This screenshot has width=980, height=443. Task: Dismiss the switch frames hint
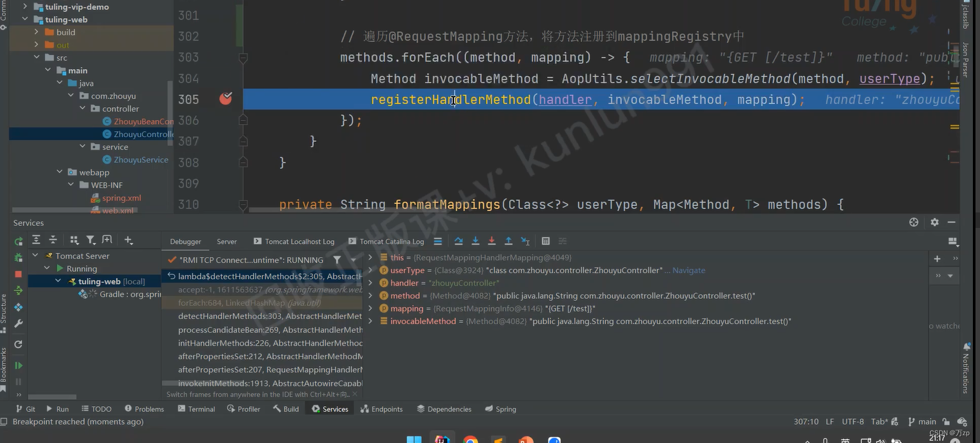tap(356, 394)
